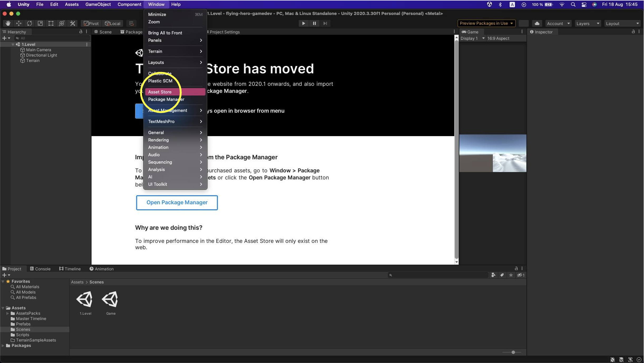Select the Hand tool in toolbar

8,23
